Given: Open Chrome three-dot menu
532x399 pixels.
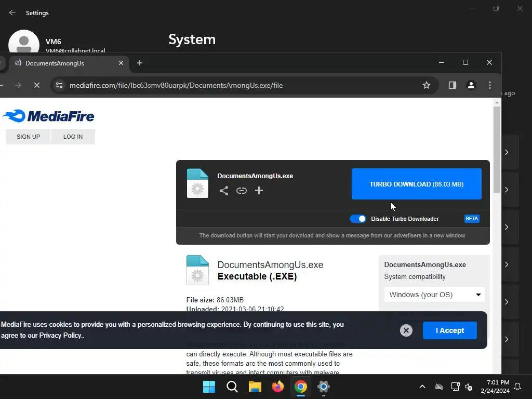Looking at the screenshot, I should (489, 85).
